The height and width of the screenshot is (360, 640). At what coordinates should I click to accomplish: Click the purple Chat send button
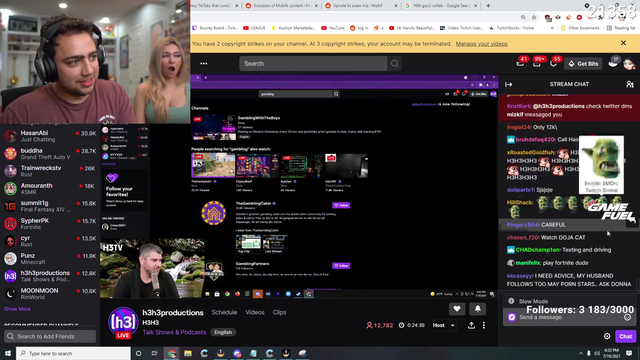tap(625, 336)
